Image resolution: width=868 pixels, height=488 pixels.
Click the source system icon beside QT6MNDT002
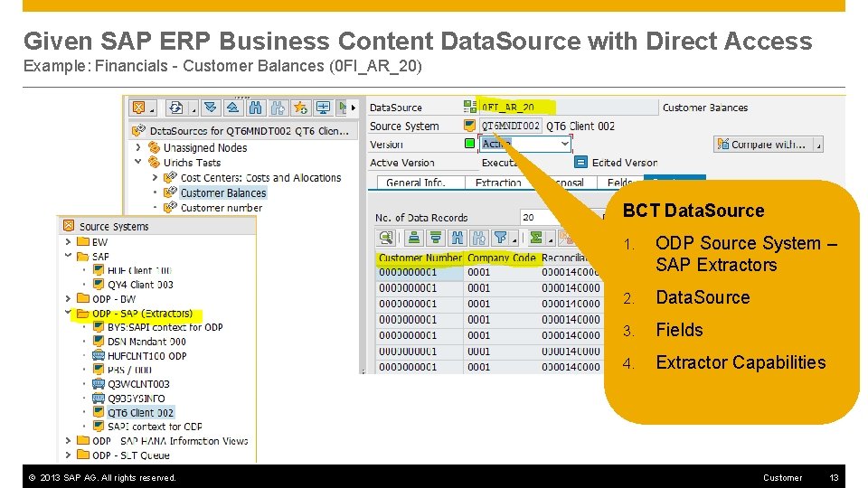(469, 126)
